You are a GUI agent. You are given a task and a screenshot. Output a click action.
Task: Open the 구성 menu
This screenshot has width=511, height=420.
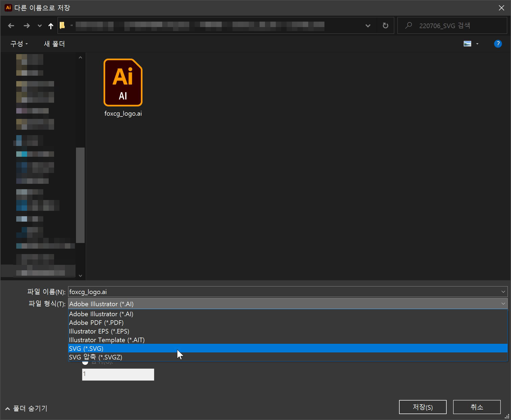coord(19,44)
